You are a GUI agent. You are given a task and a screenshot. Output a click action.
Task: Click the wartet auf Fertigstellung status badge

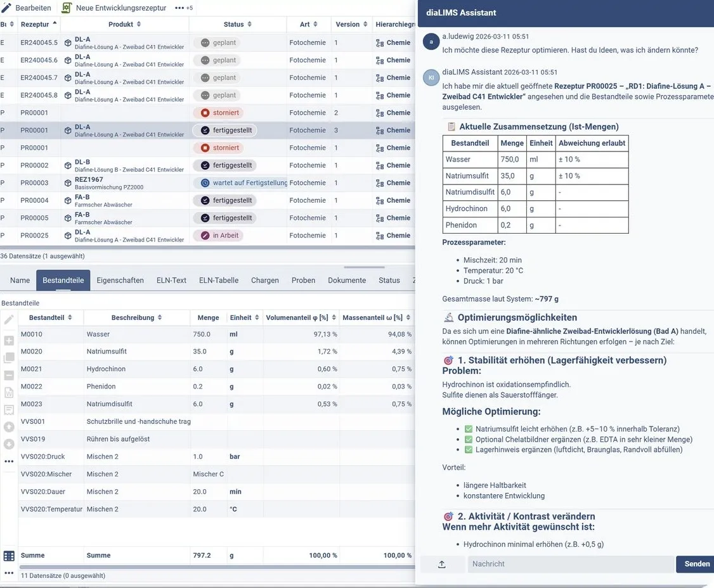[242, 182]
